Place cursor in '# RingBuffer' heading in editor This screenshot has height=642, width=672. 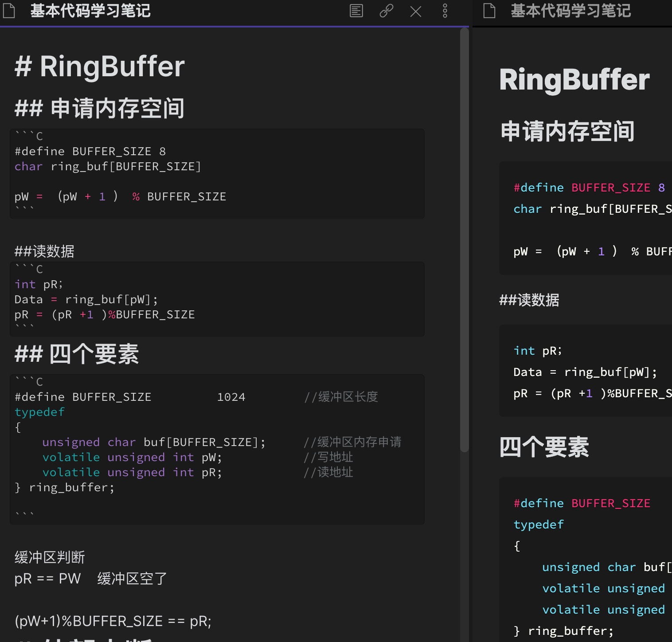pos(100,67)
